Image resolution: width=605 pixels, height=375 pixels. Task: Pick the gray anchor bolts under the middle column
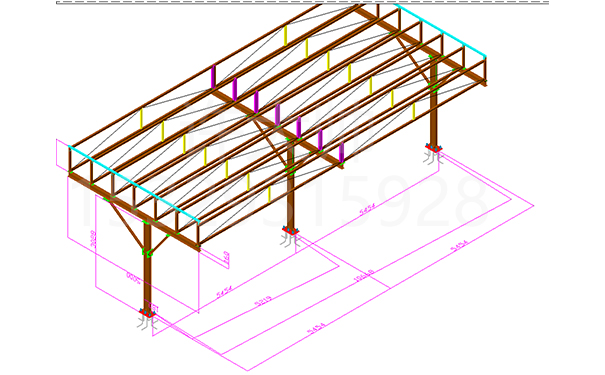click(x=290, y=241)
